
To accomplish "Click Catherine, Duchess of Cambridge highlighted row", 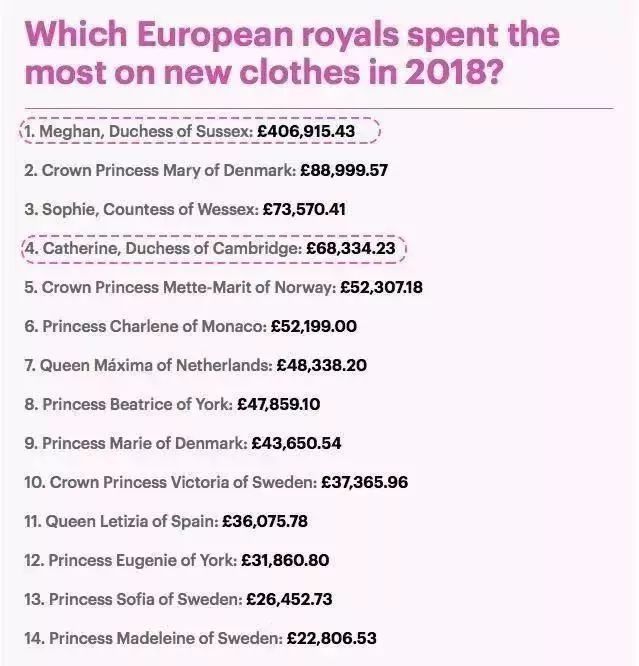I will [214, 248].
